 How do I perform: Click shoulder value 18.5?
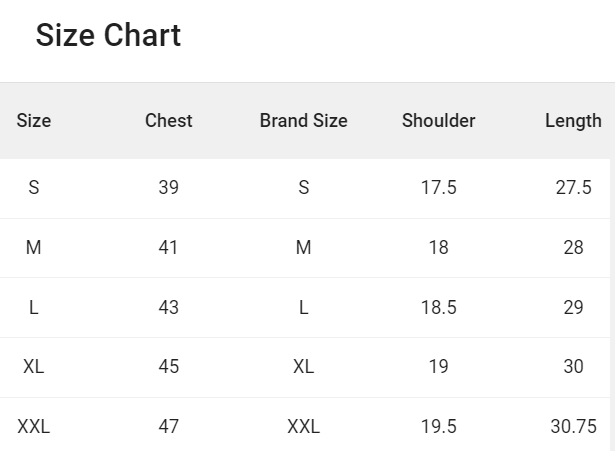point(438,307)
